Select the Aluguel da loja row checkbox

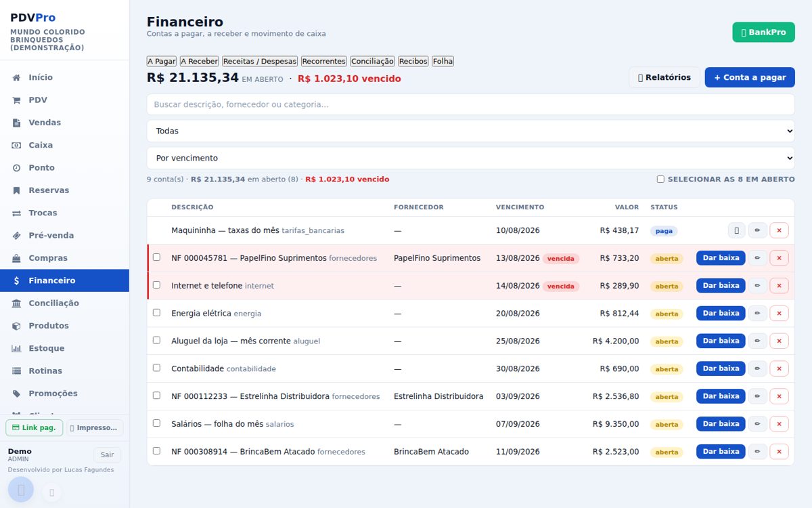click(x=156, y=340)
